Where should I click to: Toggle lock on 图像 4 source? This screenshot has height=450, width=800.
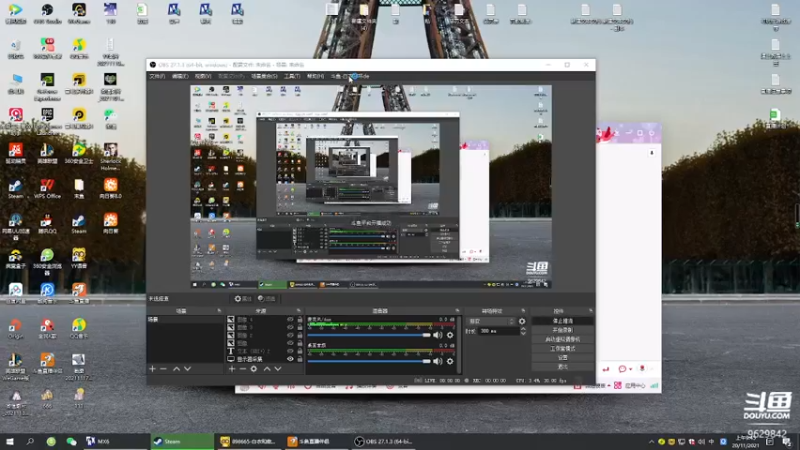300,319
